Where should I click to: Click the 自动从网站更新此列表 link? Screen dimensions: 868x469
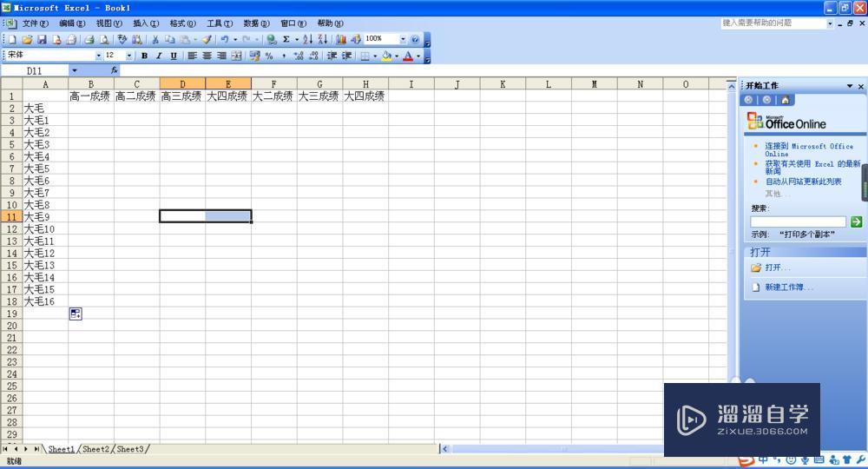803,182
